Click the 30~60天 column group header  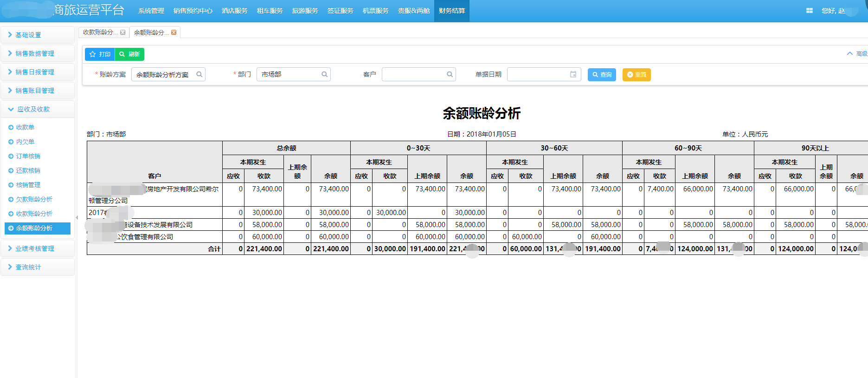554,148
